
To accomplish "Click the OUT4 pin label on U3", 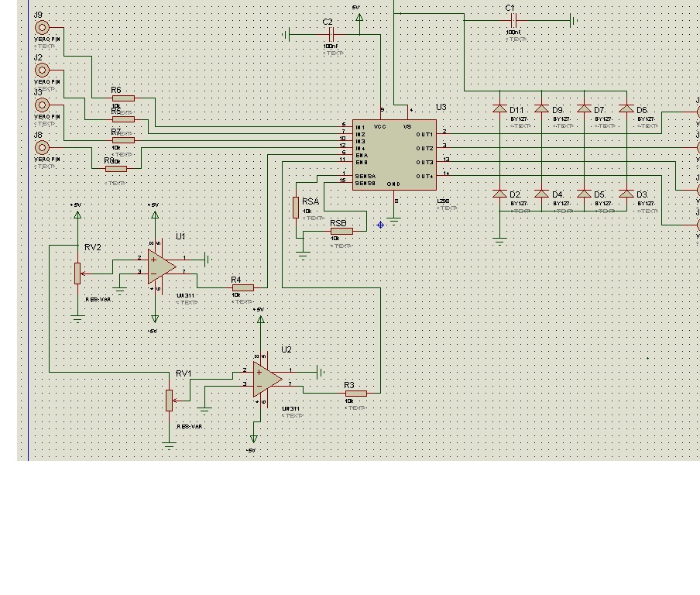I will pos(424,177).
